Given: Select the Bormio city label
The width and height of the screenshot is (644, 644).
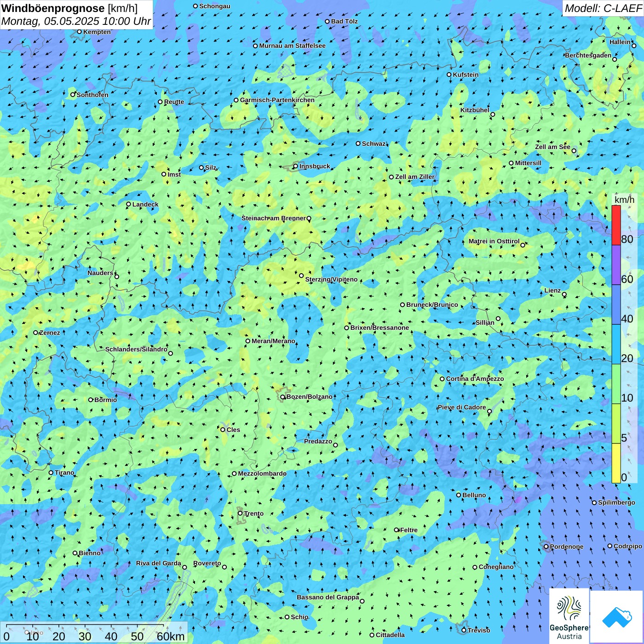Looking at the screenshot, I should tap(105, 400).
